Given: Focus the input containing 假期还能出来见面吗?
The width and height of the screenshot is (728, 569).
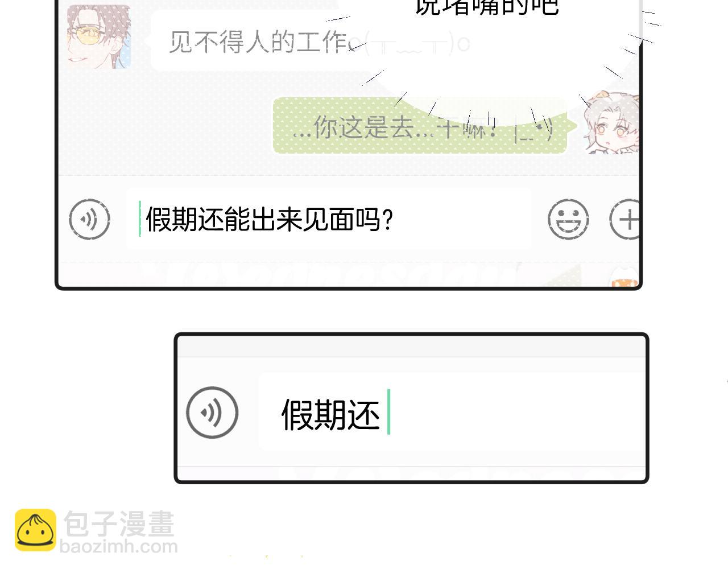Looking at the screenshot, I should pyautogui.click(x=328, y=219).
